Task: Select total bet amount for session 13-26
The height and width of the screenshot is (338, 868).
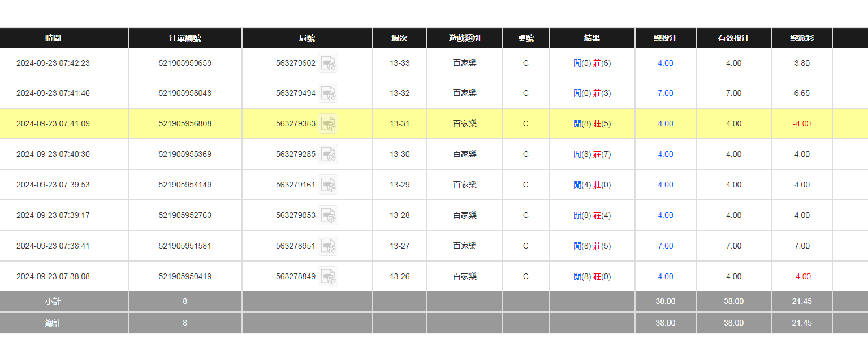Action: (x=666, y=277)
